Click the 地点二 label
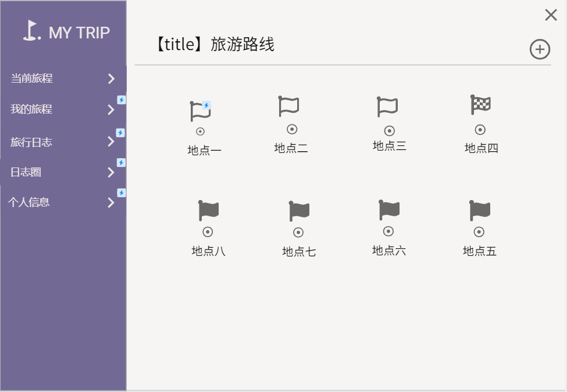Image resolution: width=567 pixels, height=392 pixels. (291, 148)
